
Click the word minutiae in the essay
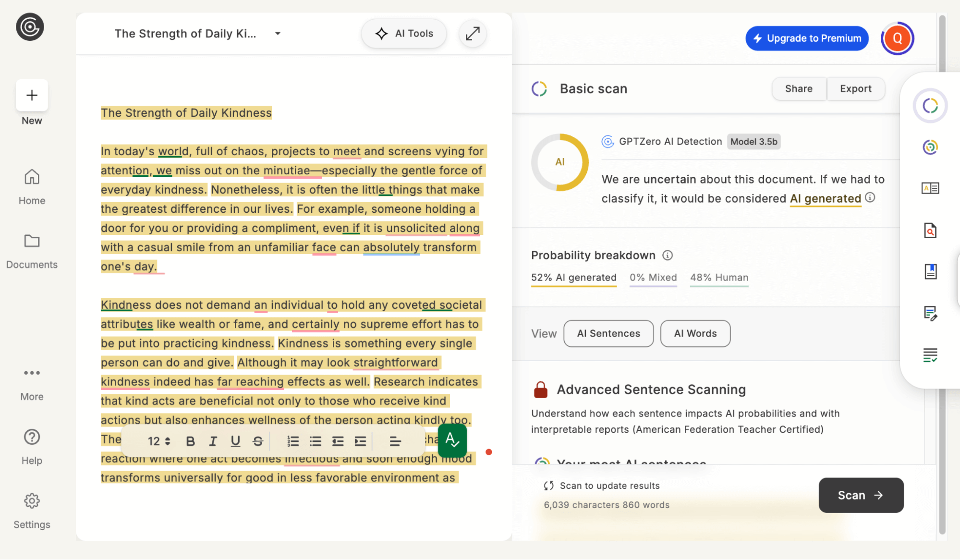[x=287, y=170]
